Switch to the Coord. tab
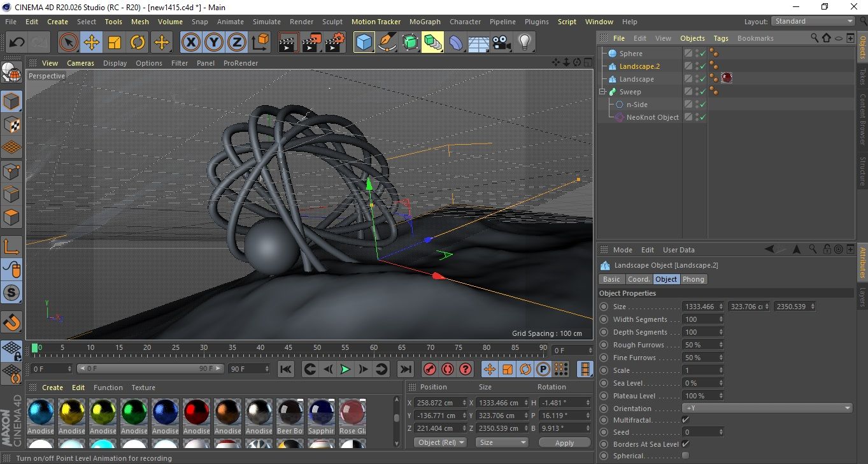 pos(639,279)
